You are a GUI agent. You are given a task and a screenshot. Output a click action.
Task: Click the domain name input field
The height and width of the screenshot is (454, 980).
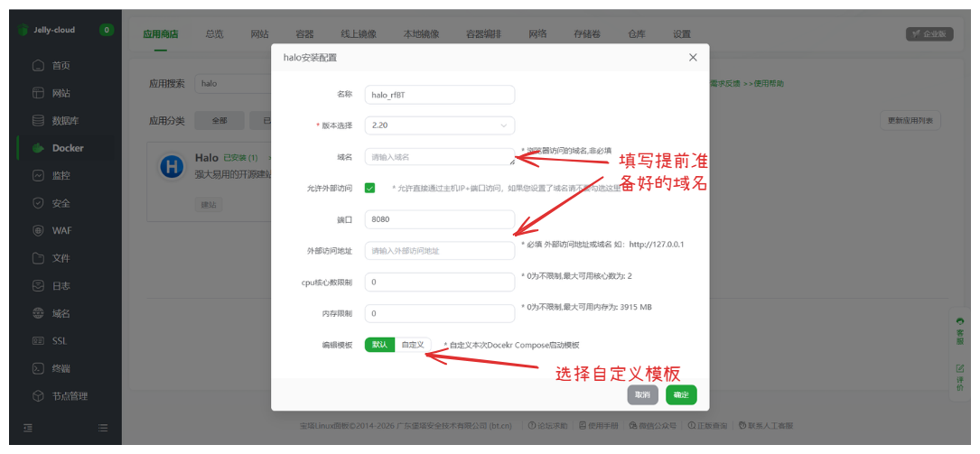click(x=439, y=157)
